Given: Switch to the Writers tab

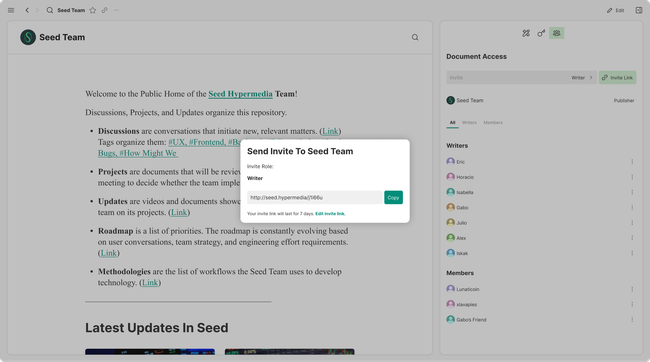Looking at the screenshot, I should click(469, 123).
